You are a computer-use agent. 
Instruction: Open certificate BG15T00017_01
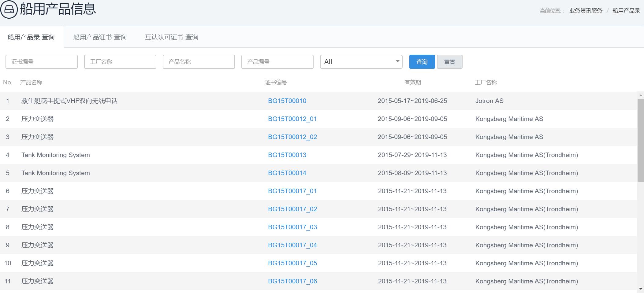[x=292, y=191]
